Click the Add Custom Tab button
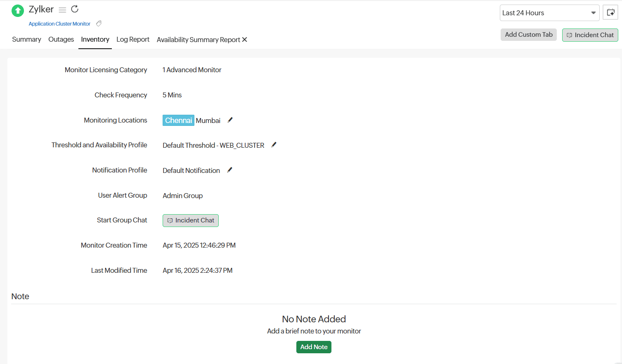The image size is (622, 364). click(x=528, y=35)
